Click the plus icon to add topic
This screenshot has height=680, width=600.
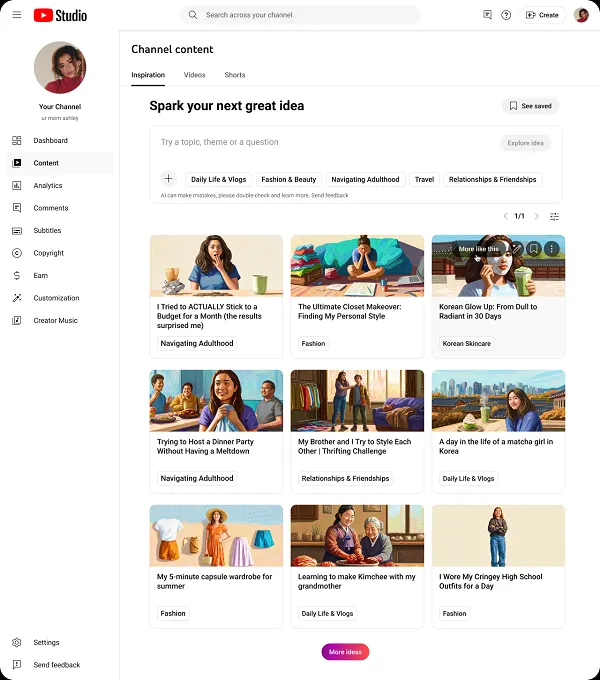(x=168, y=179)
